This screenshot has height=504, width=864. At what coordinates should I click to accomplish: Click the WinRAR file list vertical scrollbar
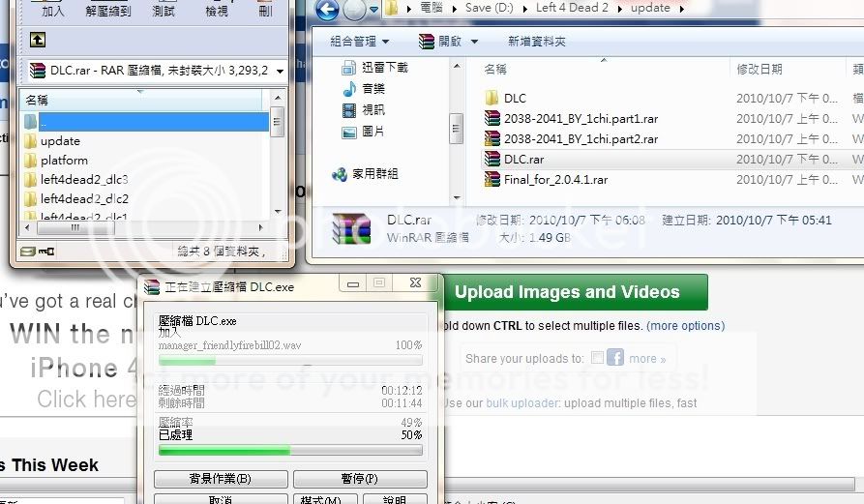278,155
